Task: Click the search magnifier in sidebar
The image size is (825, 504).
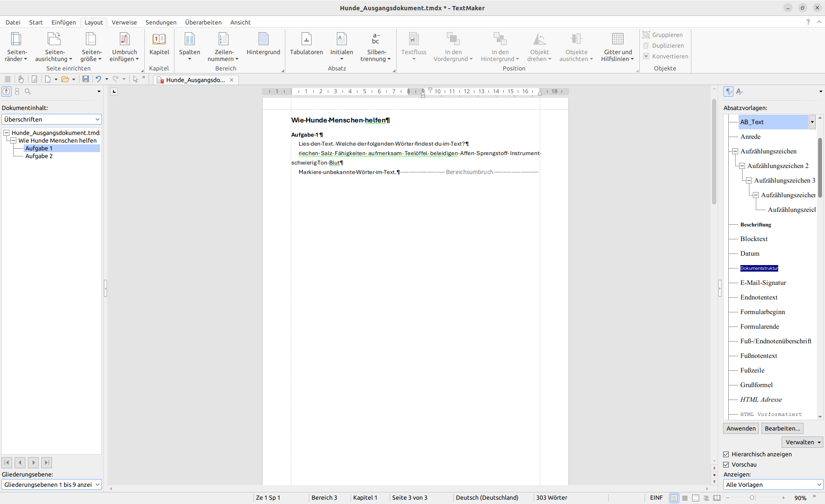Action: point(28,92)
